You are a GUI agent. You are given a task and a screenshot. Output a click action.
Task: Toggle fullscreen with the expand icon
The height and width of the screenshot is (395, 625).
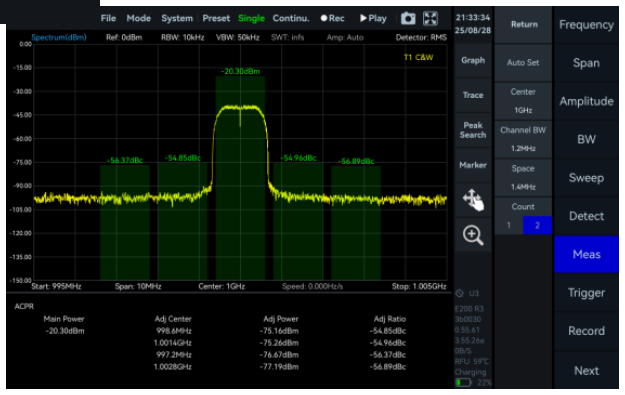click(x=430, y=18)
